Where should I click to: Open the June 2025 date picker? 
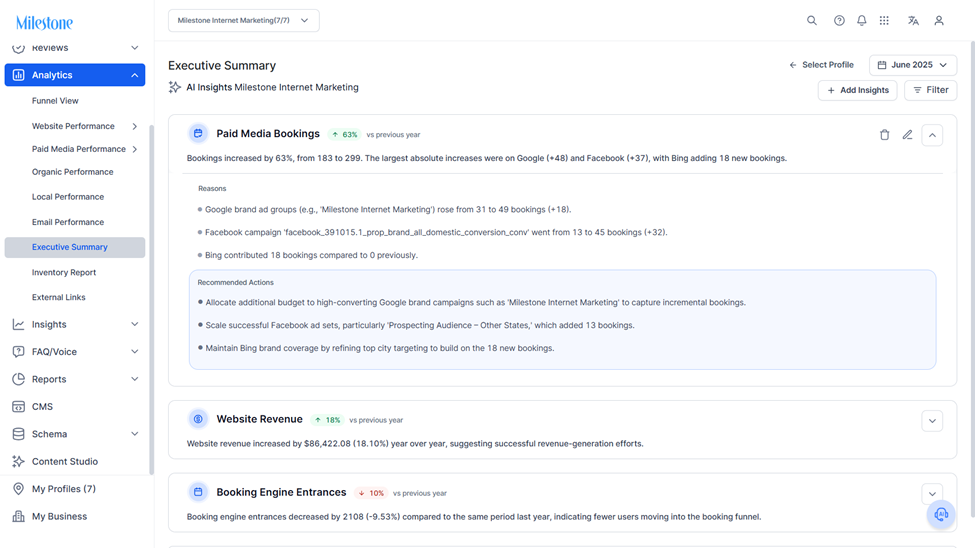pos(912,65)
